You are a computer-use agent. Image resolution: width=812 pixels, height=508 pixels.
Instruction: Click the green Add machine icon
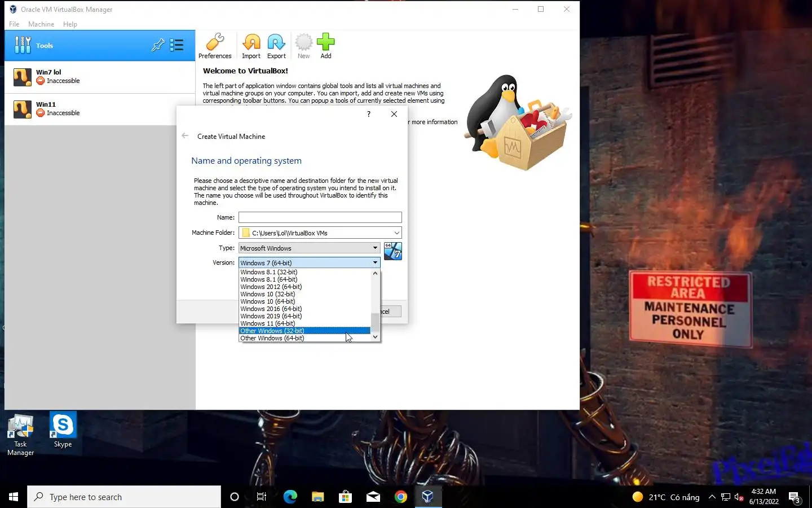click(x=326, y=46)
